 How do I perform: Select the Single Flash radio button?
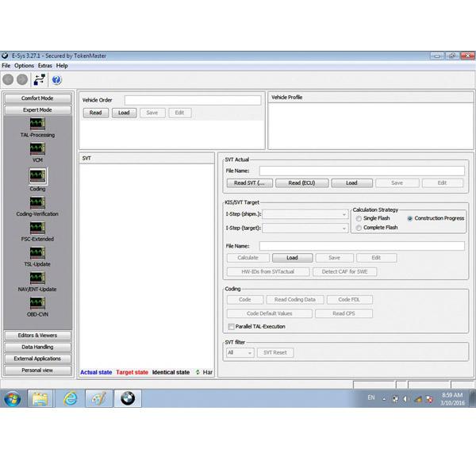tap(359, 218)
